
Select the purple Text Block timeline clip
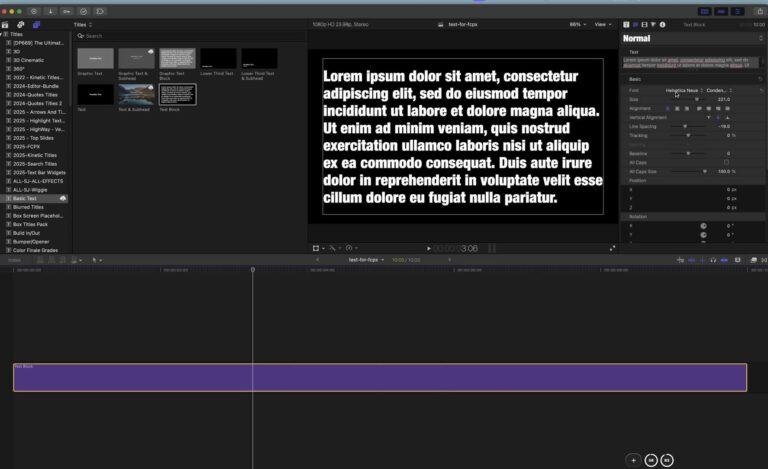(380, 377)
